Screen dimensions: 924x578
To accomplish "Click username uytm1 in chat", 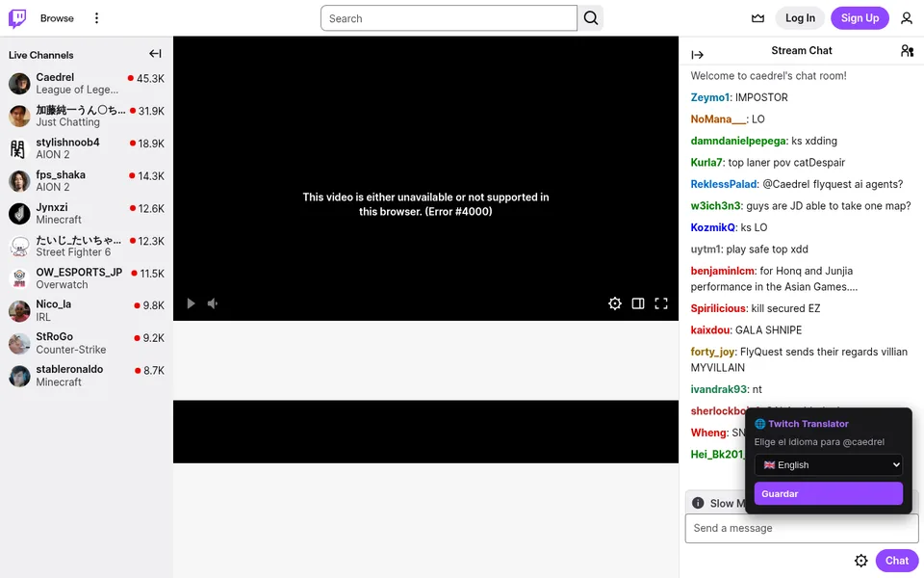I will [x=706, y=249].
